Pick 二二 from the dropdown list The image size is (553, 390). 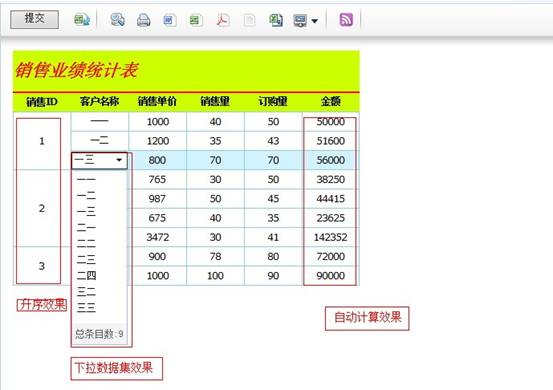pyautogui.click(x=86, y=243)
